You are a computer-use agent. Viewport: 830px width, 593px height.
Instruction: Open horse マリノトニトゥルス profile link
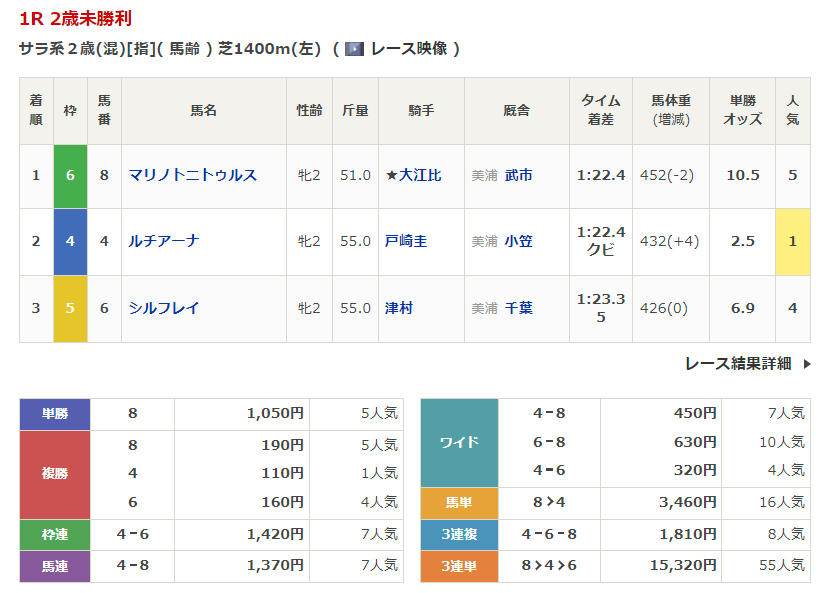192,175
